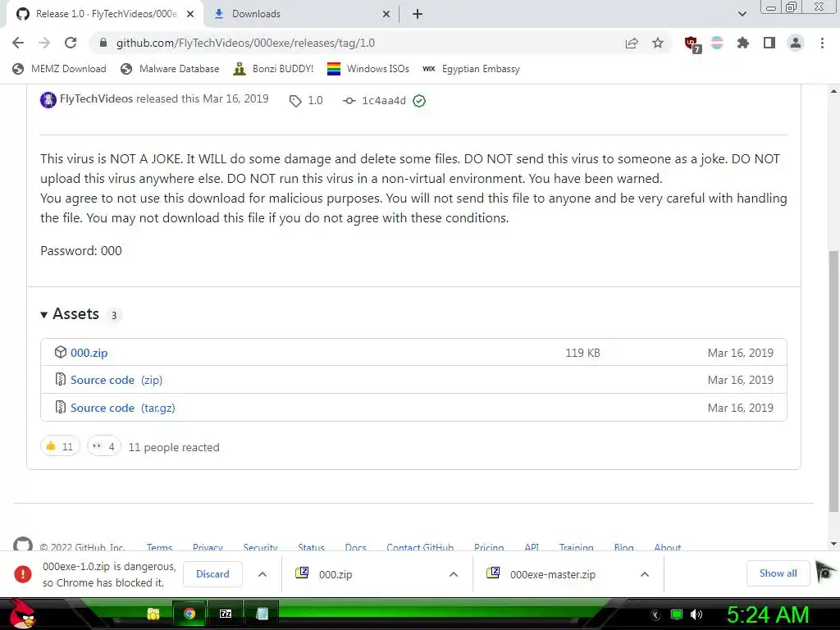The height and width of the screenshot is (630, 840).
Task: Download Source code (tar.gz)
Action: (123, 408)
